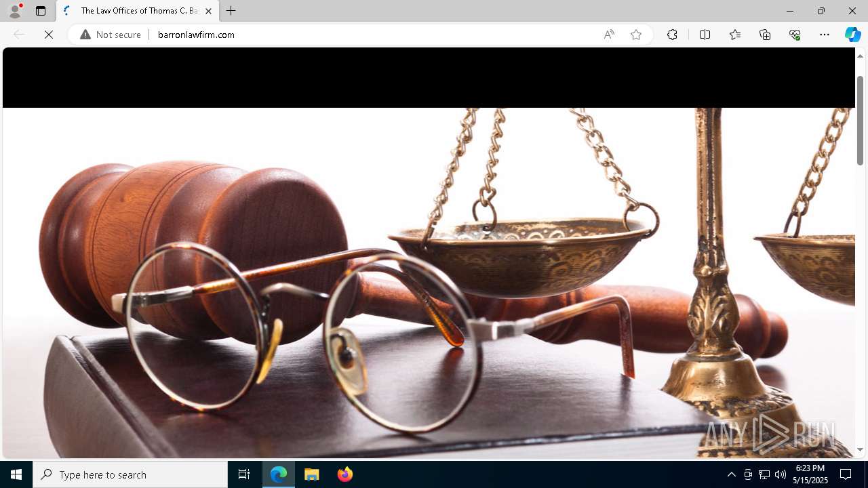Open Collections panel
The width and height of the screenshot is (868, 488).
pyautogui.click(x=765, y=35)
